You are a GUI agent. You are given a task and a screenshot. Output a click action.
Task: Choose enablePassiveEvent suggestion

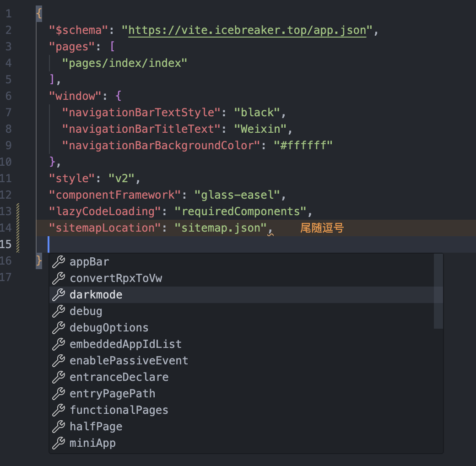[129, 361]
